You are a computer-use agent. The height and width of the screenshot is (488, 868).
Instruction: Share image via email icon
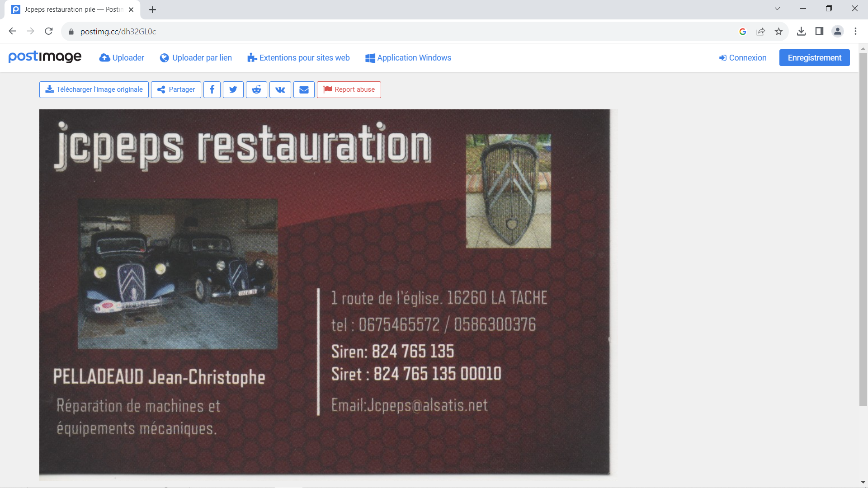(x=304, y=89)
